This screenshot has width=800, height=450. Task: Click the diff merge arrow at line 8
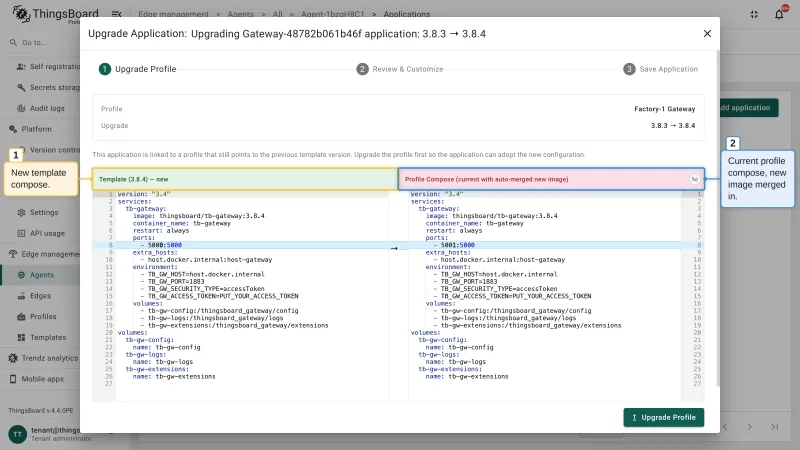[394, 248]
